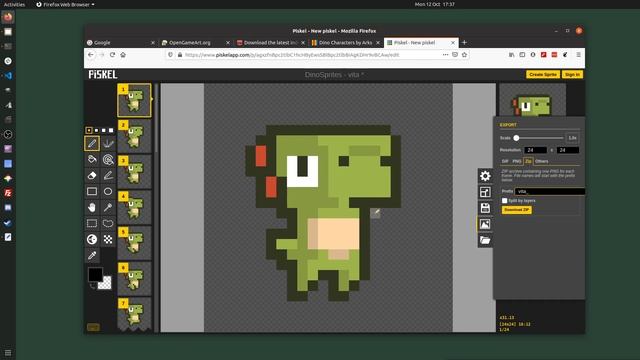Open the Export image panel icon
Viewport: 640px width, 360px height.
coord(485,224)
